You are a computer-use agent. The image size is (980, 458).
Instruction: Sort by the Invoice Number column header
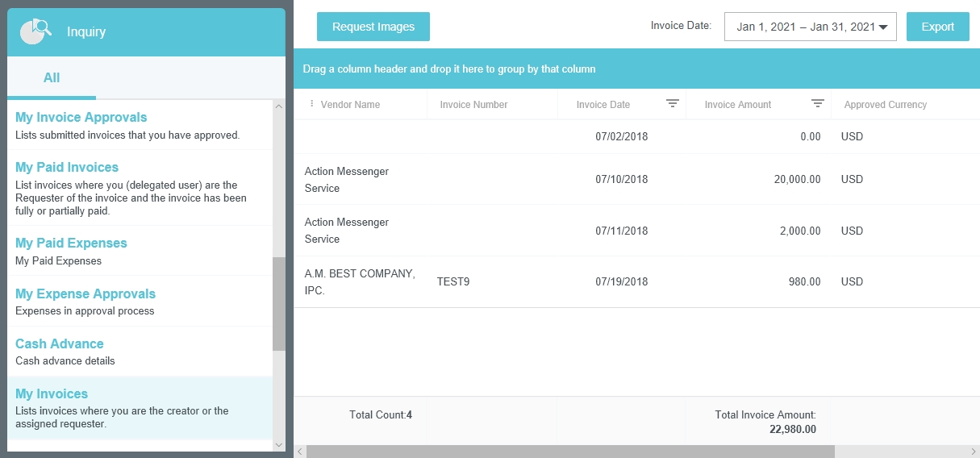coord(473,105)
